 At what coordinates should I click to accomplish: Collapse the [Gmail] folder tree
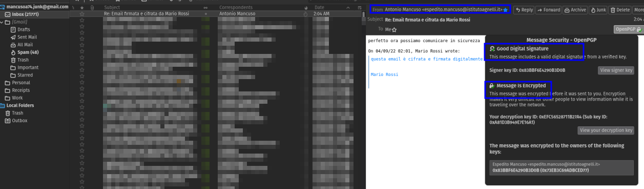2,22
